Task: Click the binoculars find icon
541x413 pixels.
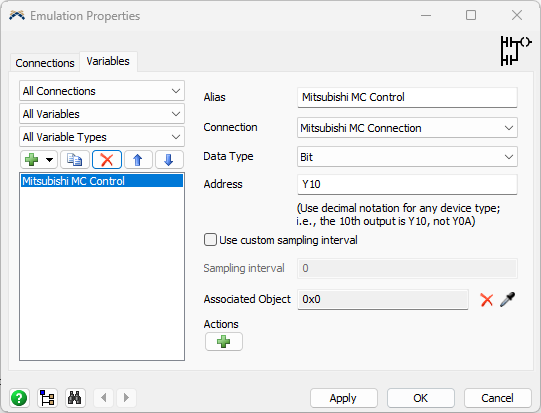Action: coord(75,398)
